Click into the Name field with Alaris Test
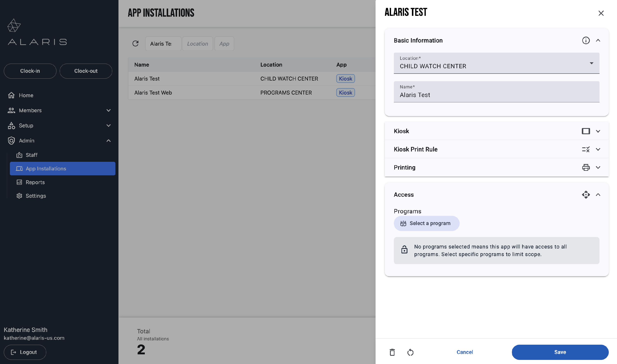The height and width of the screenshot is (364, 617). [x=496, y=95]
